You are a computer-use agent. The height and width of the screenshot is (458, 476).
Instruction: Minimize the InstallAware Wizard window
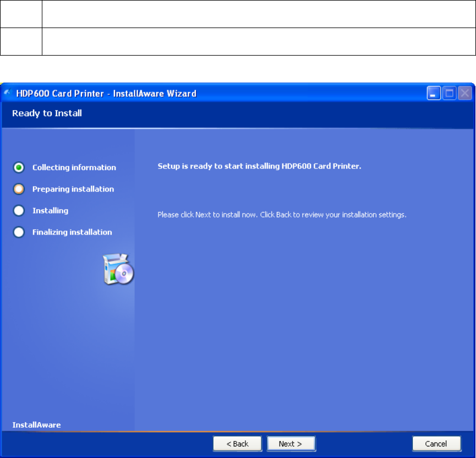tap(434, 93)
